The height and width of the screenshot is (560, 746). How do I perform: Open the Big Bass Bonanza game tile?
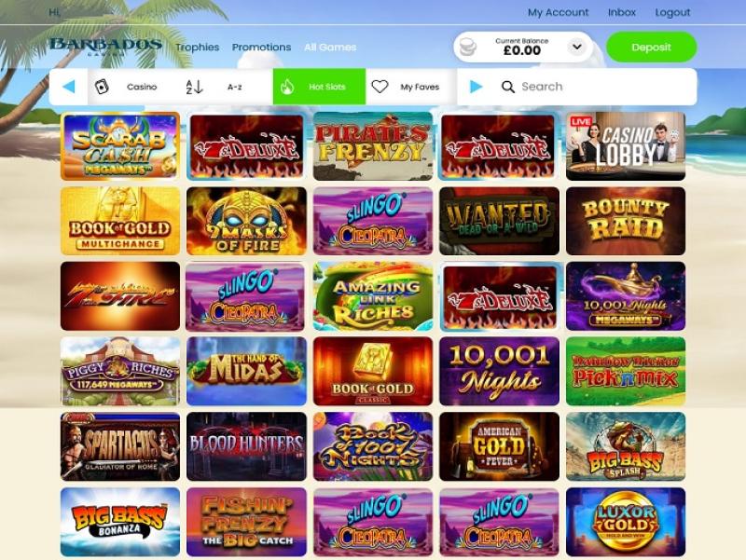pos(120,522)
